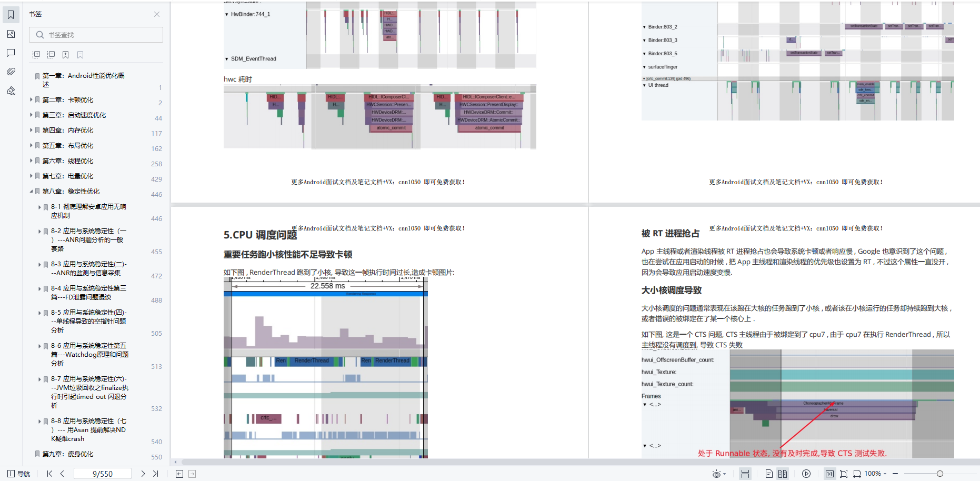Click next view forward arrow icon
The width and height of the screenshot is (980, 481).
click(192, 474)
